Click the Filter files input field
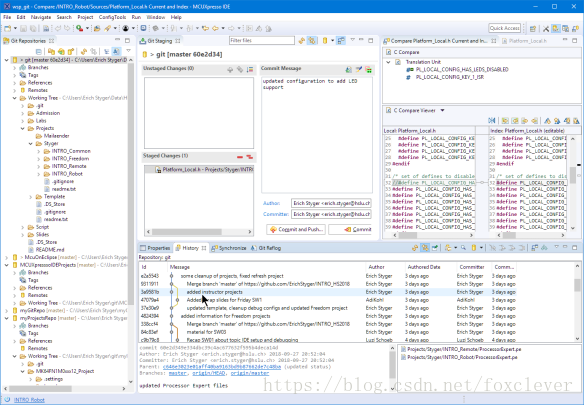Viewport: 584px width, 405px height. click(x=261, y=40)
